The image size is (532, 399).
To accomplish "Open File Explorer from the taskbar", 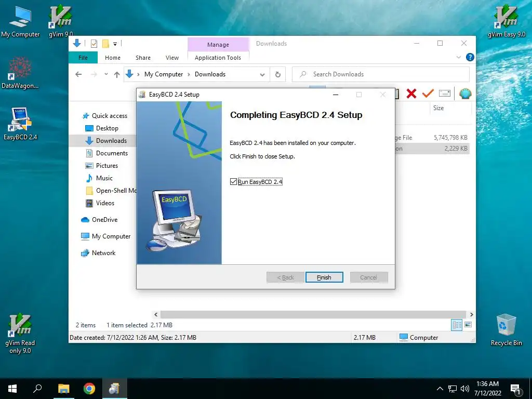I will pos(63,389).
